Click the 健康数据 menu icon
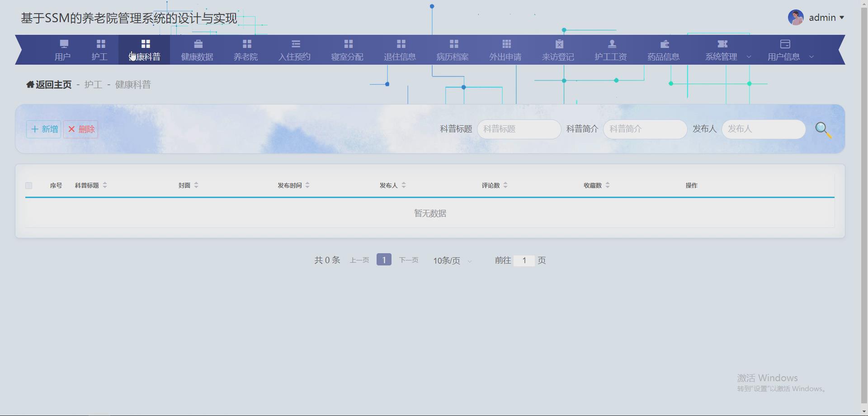 (197, 44)
